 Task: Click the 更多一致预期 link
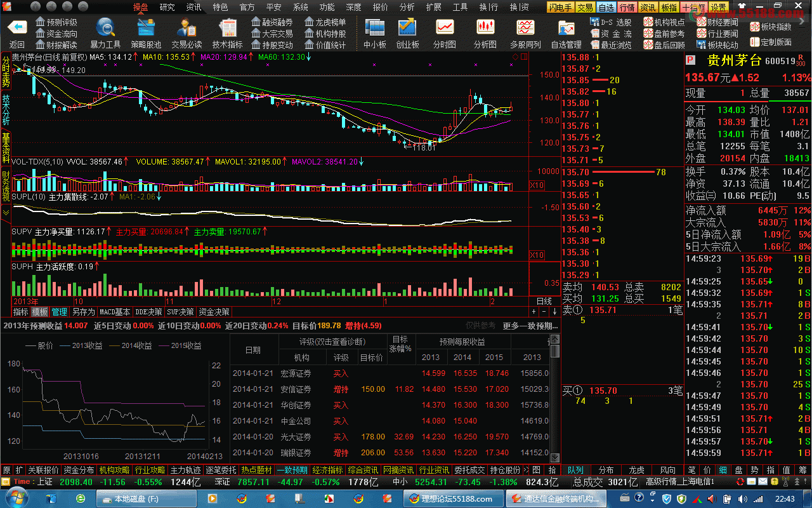[x=530, y=325]
